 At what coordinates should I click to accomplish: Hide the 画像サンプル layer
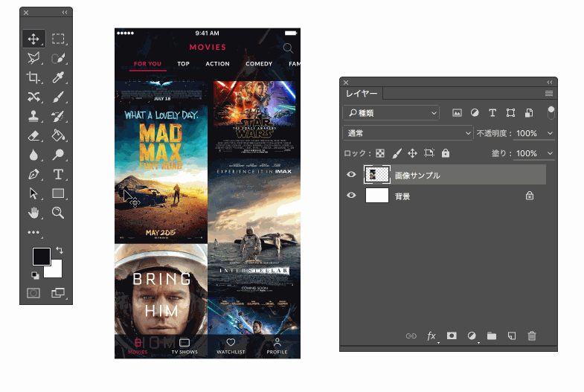point(351,175)
